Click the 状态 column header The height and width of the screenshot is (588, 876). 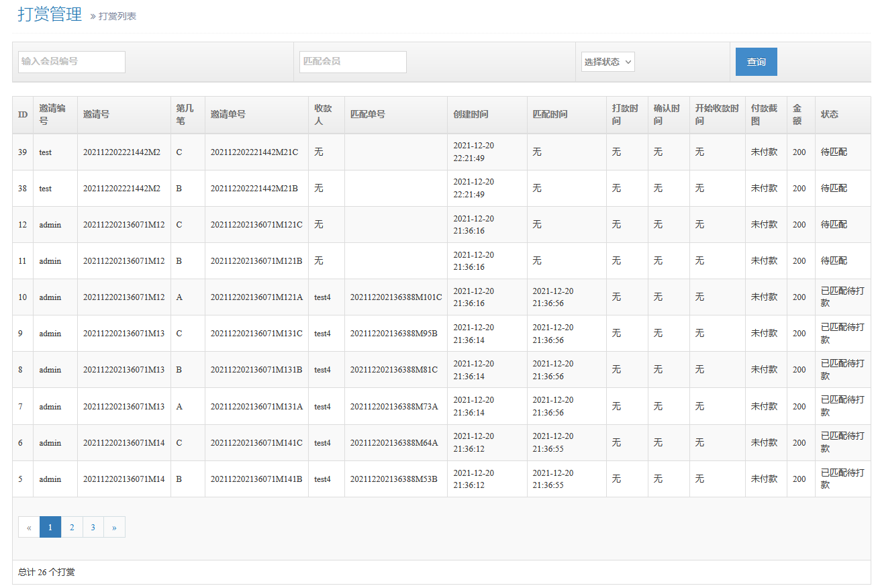pyautogui.click(x=830, y=115)
